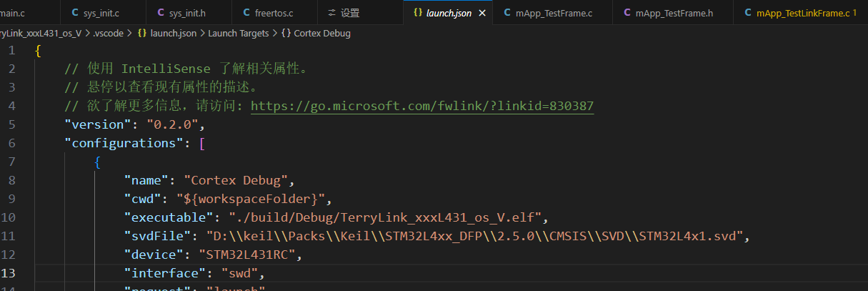Image resolution: width=868 pixels, height=291 pixels.
Task: Click line number 13 in the gutter
Action: (10, 273)
